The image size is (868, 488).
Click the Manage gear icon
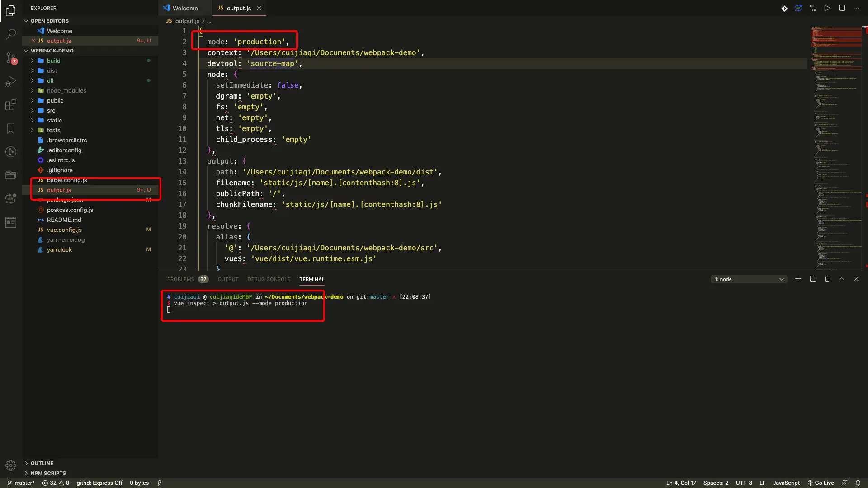pos(11,465)
